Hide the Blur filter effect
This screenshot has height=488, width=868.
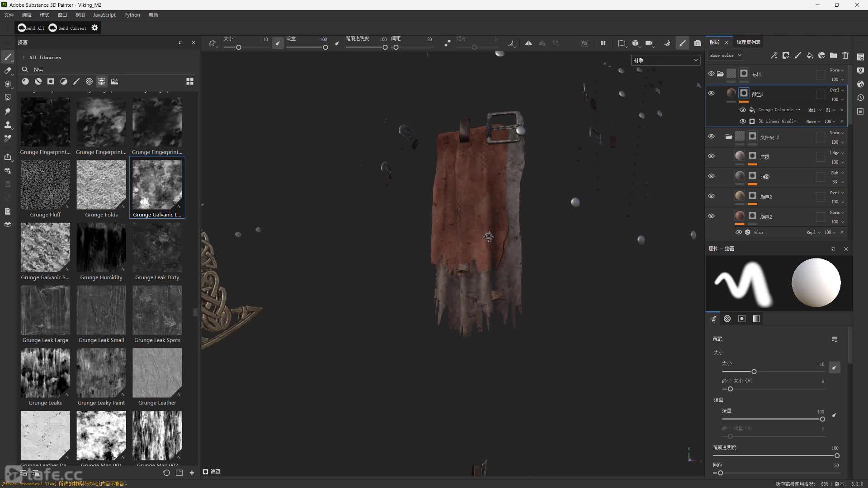pyautogui.click(x=739, y=232)
